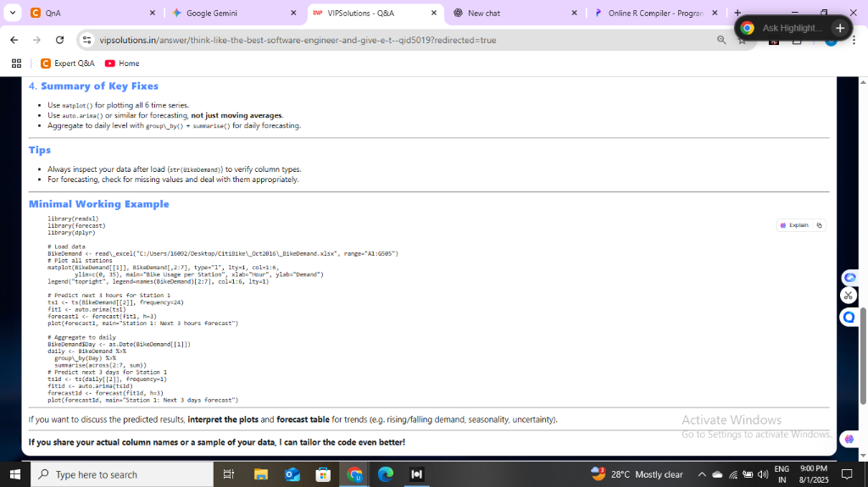Open the black app icon on taskbar
868x487 pixels.
(x=416, y=474)
